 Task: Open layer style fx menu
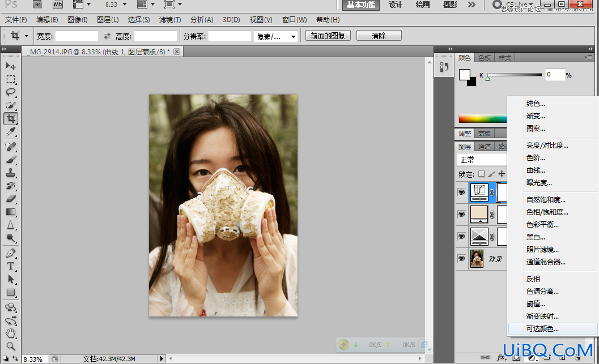501,357
